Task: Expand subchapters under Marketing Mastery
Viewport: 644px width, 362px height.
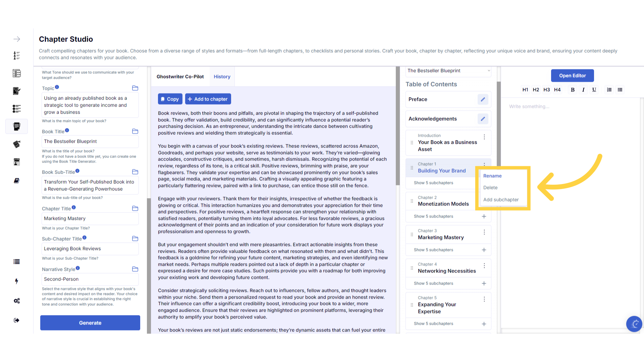Action: click(433, 250)
